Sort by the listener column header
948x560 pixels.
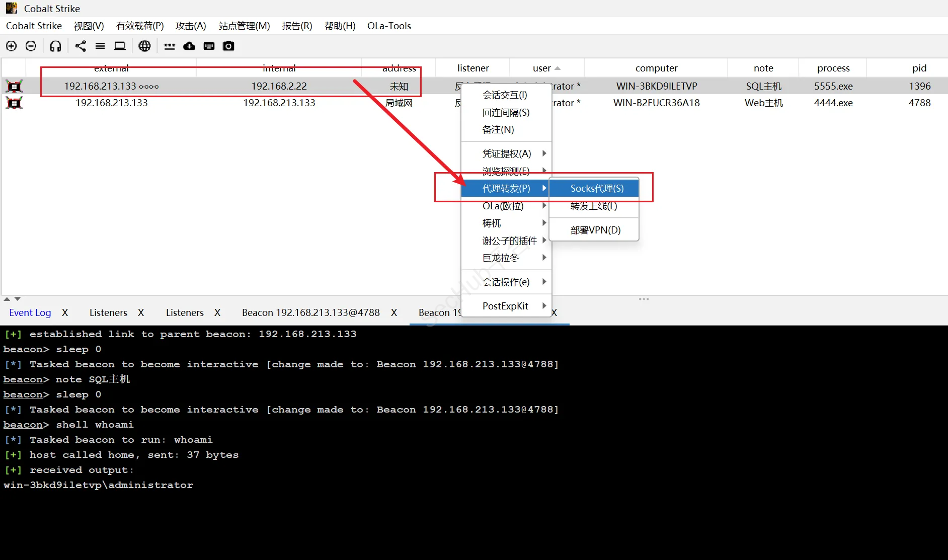click(473, 68)
